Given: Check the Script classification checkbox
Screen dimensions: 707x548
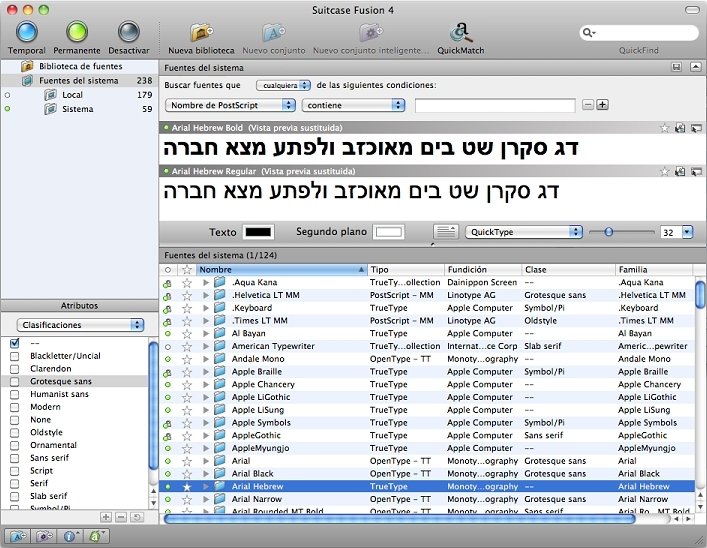Looking at the screenshot, I should [x=14, y=471].
